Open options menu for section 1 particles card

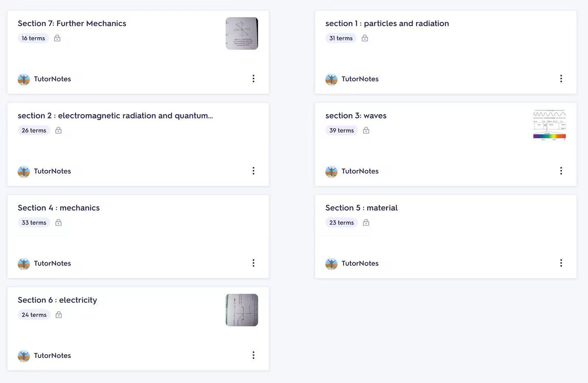561,79
